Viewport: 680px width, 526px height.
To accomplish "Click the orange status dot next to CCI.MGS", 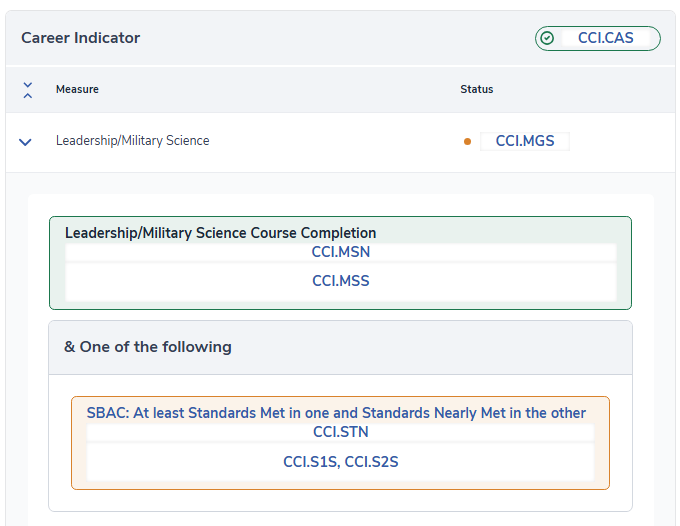I will (x=467, y=141).
